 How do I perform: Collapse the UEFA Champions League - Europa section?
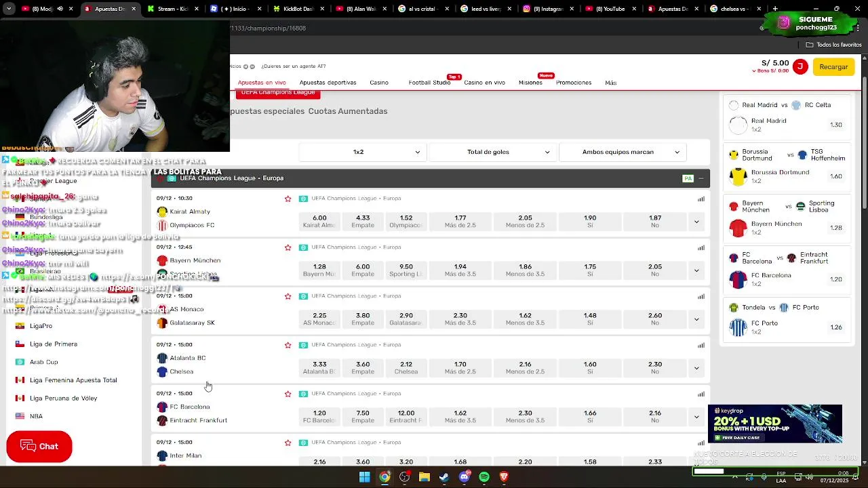click(x=701, y=178)
